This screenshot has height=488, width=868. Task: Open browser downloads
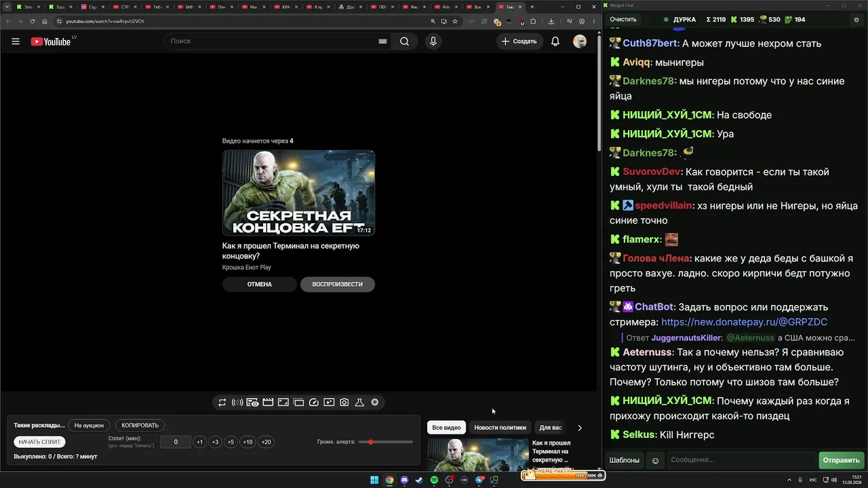(550, 21)
